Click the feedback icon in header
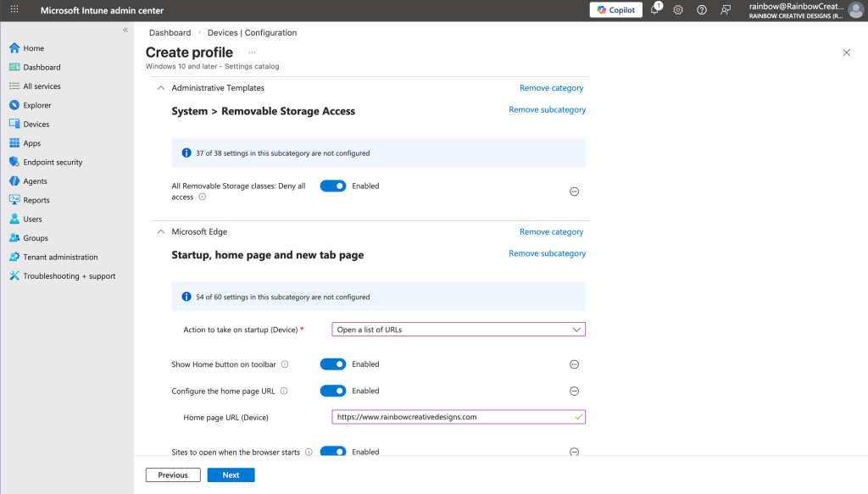The image size is (868, 494). click(x=726, y=10)
